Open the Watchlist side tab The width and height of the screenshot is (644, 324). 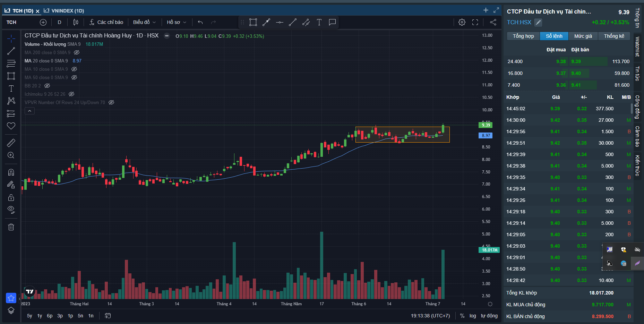[x=637, y=46]
